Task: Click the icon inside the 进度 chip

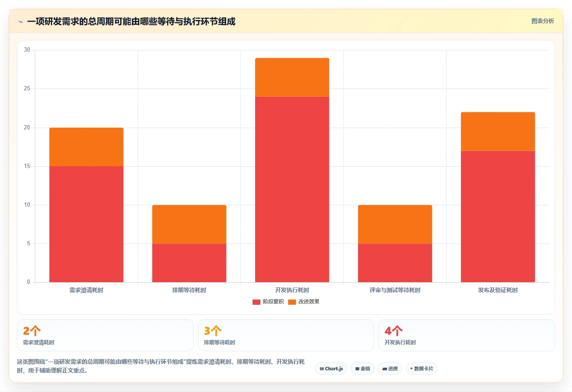Action: (x=385, y=369)
